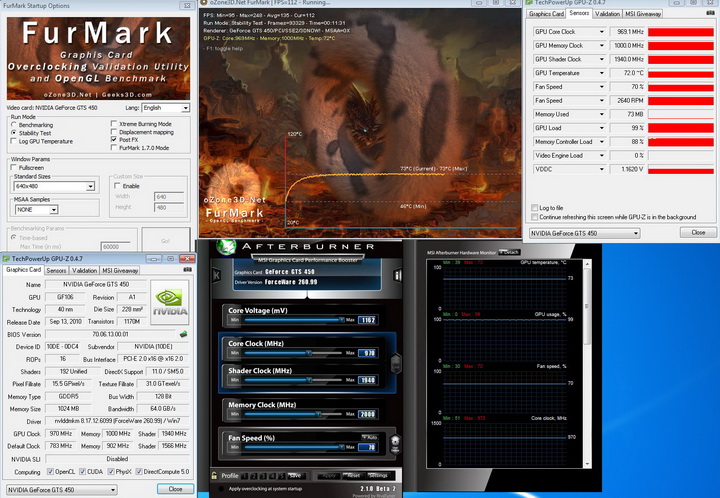Screen dimensions: 720x498
Task: Click the Shader Clock value field
Action: (367, 380)
